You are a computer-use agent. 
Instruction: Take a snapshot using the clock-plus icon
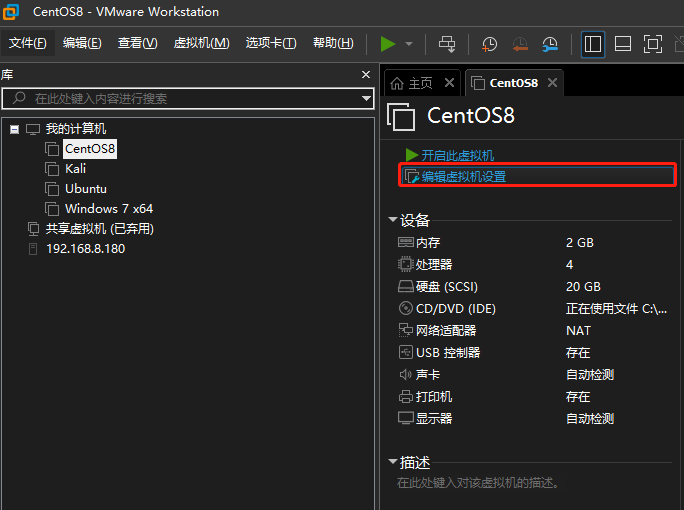point(489,44)
